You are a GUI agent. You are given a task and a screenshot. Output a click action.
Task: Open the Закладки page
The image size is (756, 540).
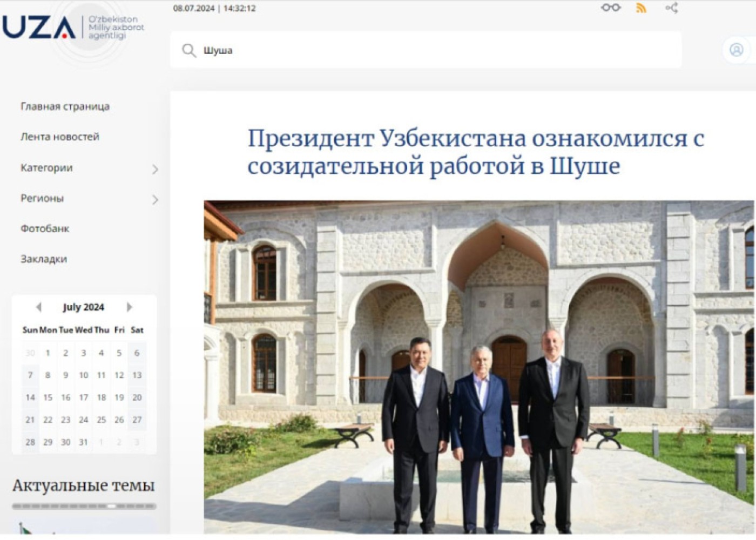pos(44,259)
